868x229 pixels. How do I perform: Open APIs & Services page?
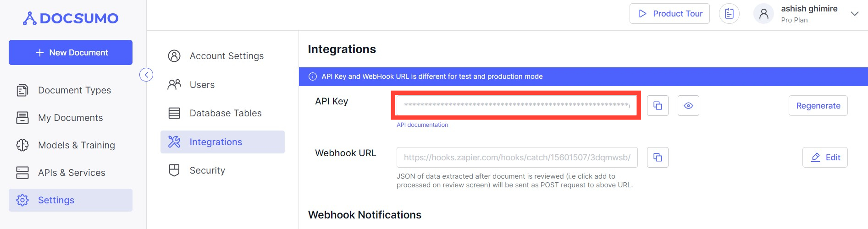[71, 173]
